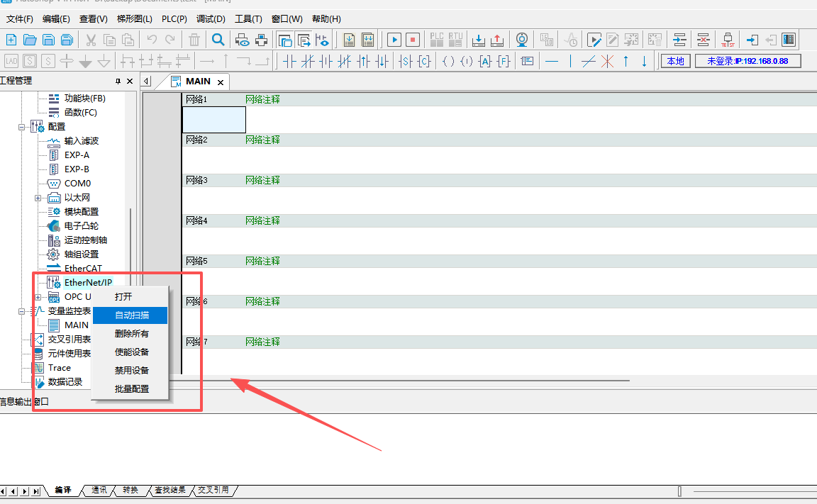Insert the [F] function block instruction
This screenshot has height=504, width=817.
click(x=504, y=62)
